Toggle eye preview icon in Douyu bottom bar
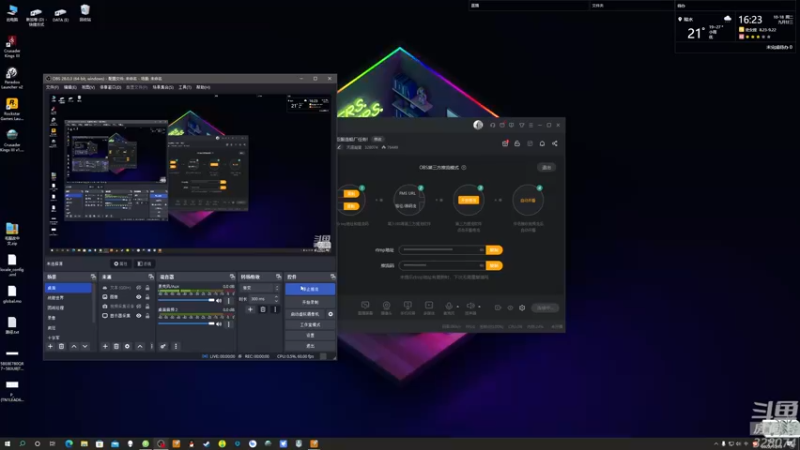The height and width of the screenshot is (450, 800). pos(510,308)
